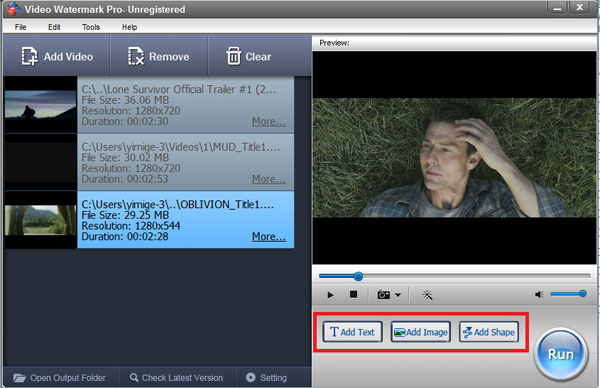Click the OBLIVION video thumbnail
The image size is (600, 388).
point(40,220)
